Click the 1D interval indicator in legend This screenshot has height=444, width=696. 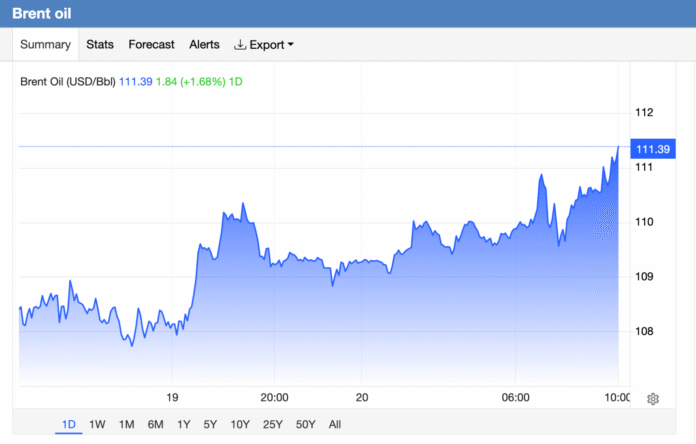point(236,82)
